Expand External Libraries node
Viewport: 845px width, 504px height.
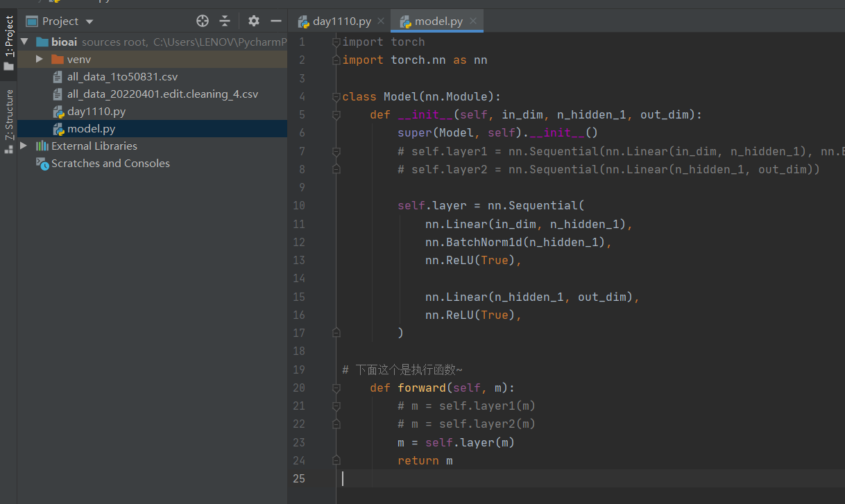[24, 146]
